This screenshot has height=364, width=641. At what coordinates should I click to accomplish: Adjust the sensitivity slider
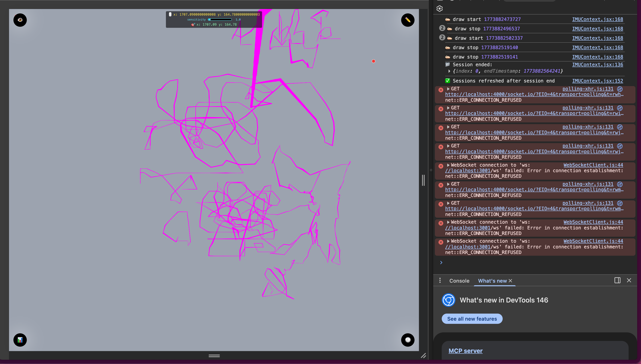[x=220, y=19]
